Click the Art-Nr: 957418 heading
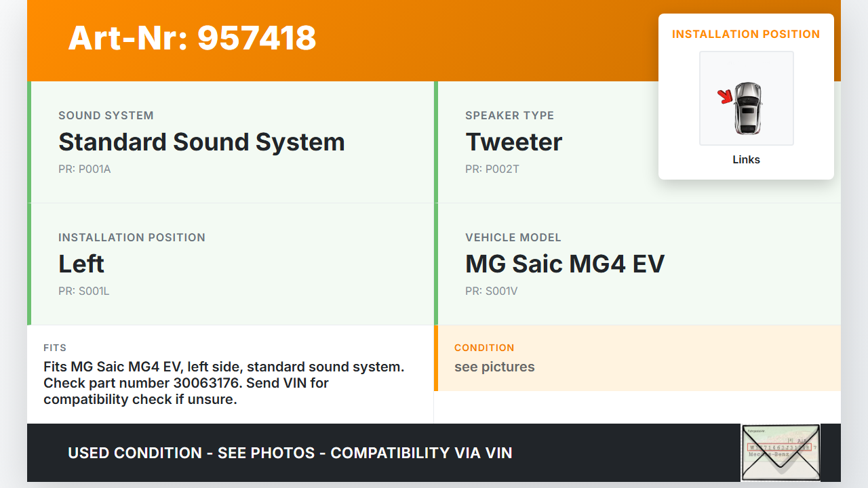This screenshot has height=488, width=868. [x=192, y=38]
